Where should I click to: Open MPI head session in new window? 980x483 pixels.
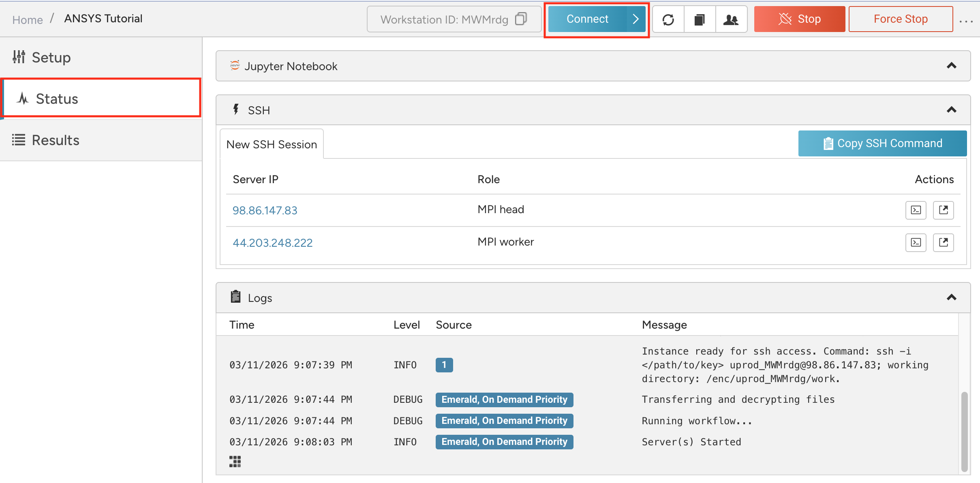(944, 210)
